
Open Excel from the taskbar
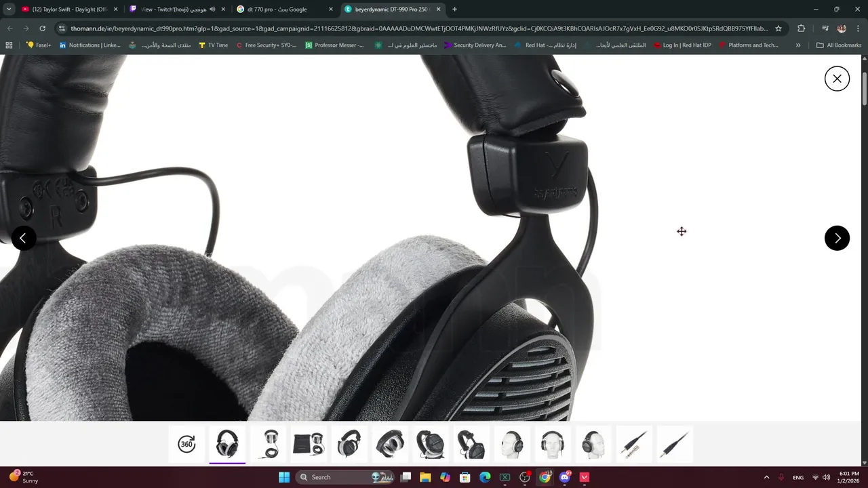pos(505,477)
